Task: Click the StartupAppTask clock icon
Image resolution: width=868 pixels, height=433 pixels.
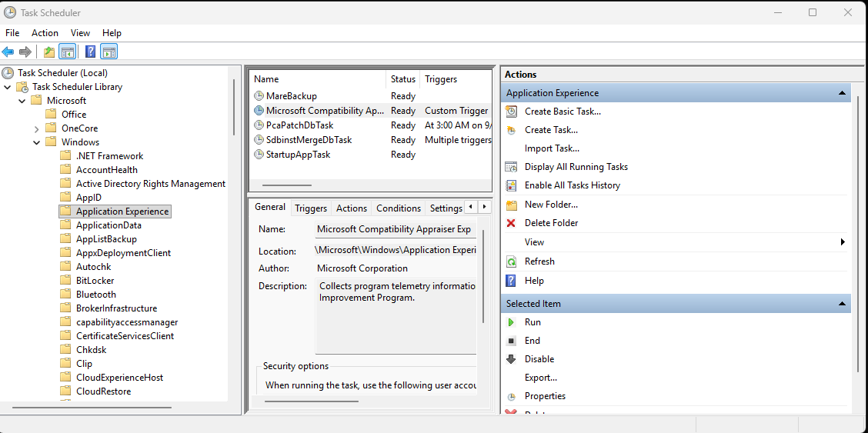Action: pos(259,155)
